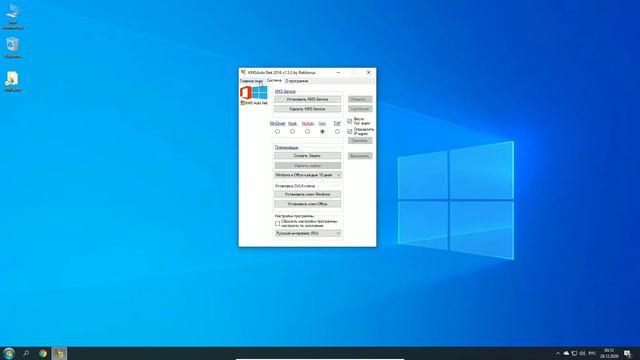Open the KMS-Service heading link
Viewport: 640px width, 360px height.
(x=285, y=91)
